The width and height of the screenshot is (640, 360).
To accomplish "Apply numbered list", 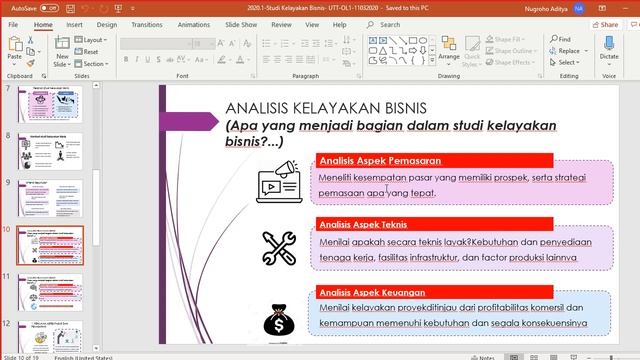I will coord(284,43).
